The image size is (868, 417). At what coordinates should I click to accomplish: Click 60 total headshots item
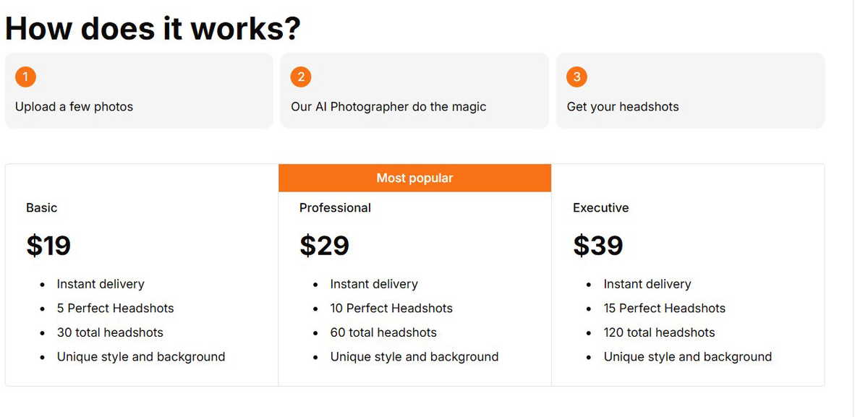tap(383, 332)
